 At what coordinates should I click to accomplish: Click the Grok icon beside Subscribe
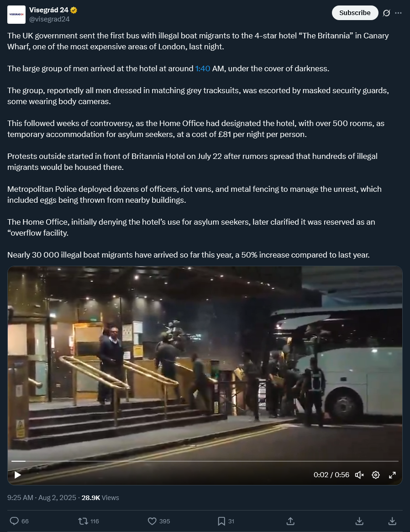386,13
